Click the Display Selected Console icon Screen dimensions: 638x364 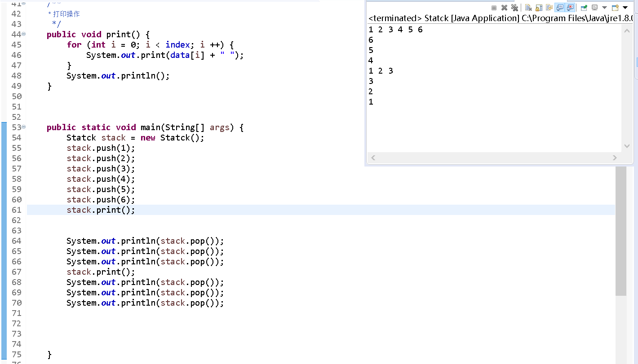[x=594, y=8]
